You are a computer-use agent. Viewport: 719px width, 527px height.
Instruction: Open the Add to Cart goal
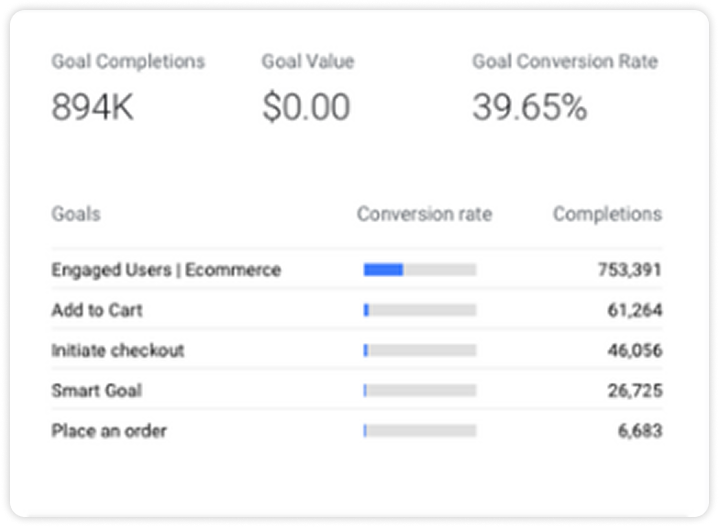(97, 310)
